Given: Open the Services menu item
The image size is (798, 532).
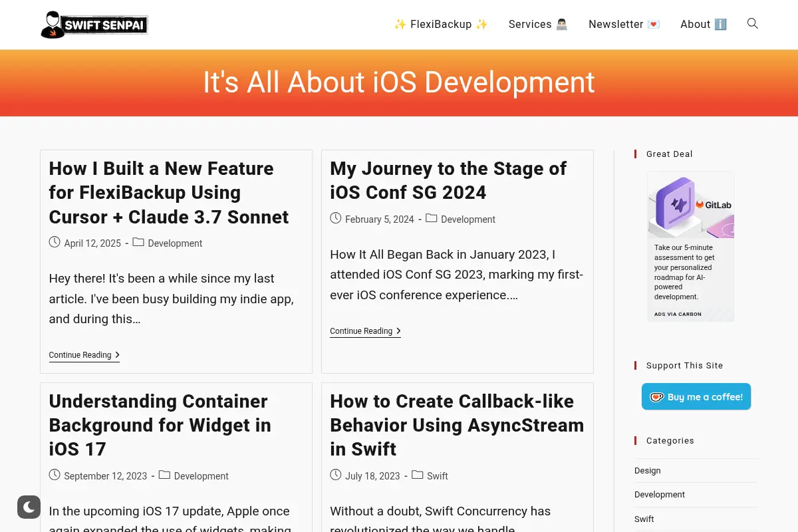Looking at the screenshot, I should click(x=538, y=25).
